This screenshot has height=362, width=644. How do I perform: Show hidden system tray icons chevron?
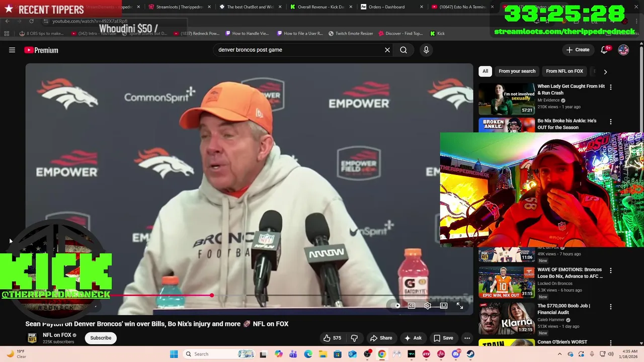559,354
